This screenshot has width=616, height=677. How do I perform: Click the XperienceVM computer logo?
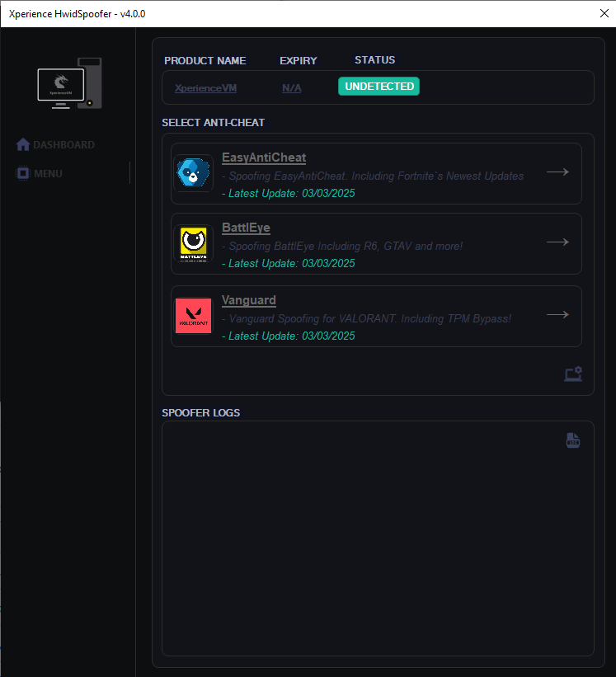point(69,83)
